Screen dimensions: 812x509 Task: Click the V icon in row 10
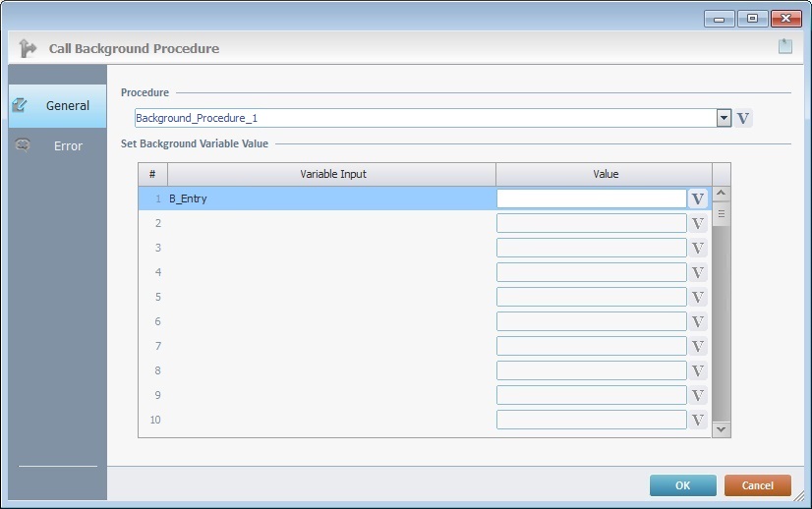tap(698, 420)
